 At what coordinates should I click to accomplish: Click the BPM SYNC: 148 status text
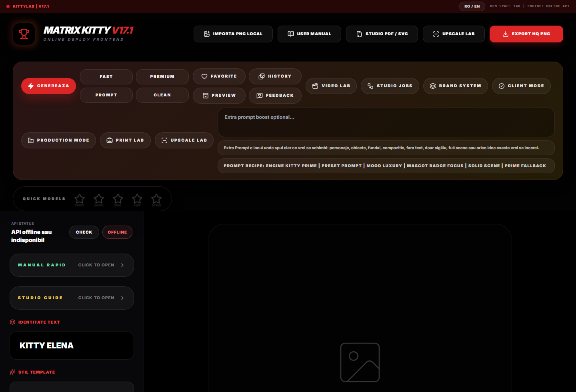(x=505, y=6)
